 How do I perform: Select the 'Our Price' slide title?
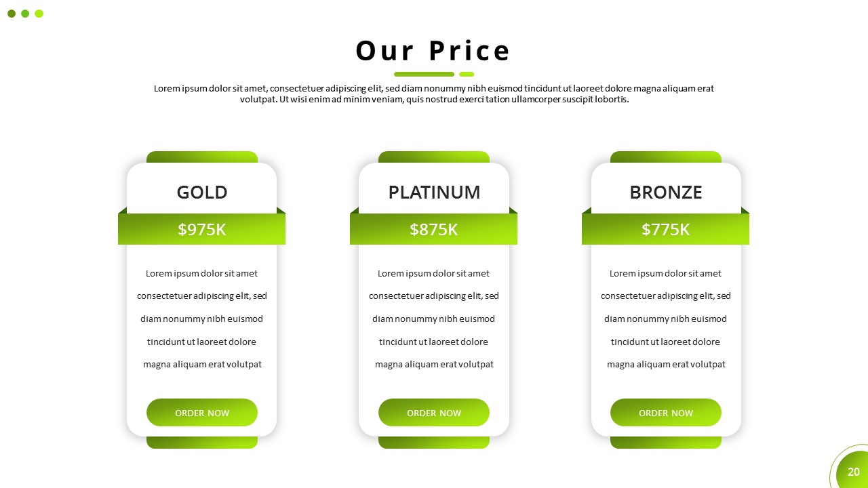433,51
